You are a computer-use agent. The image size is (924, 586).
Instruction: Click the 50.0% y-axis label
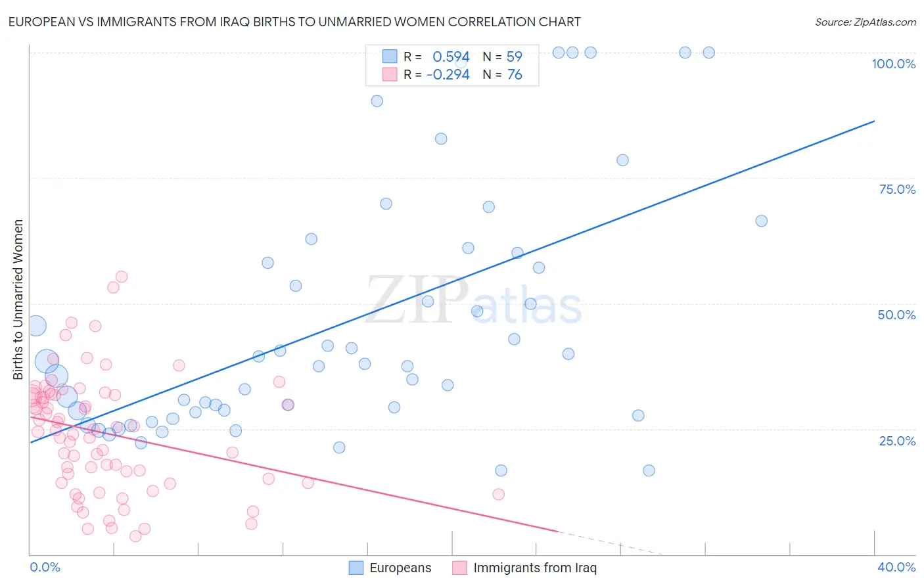(896, 315)
